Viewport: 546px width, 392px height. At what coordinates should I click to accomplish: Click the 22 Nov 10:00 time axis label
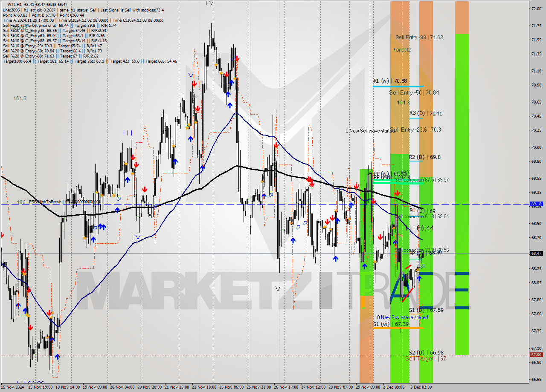point(205,387)
